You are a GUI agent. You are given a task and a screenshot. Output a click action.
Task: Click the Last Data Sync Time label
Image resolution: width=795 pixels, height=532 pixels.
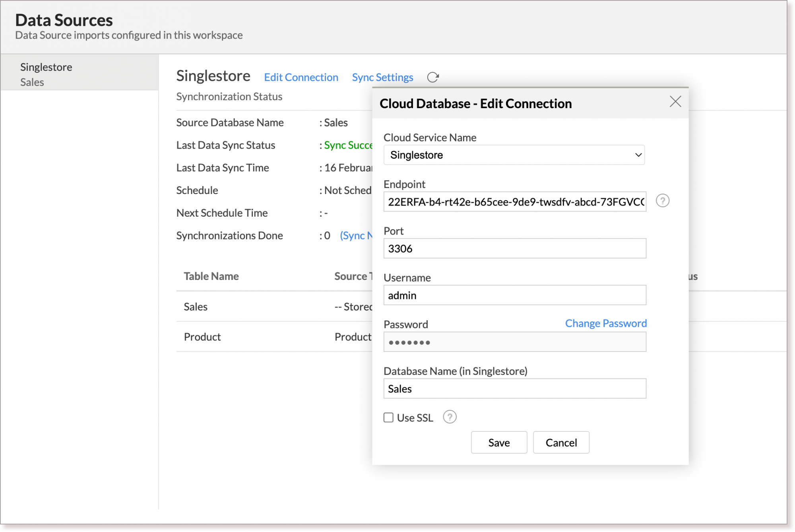click(223, 168)
